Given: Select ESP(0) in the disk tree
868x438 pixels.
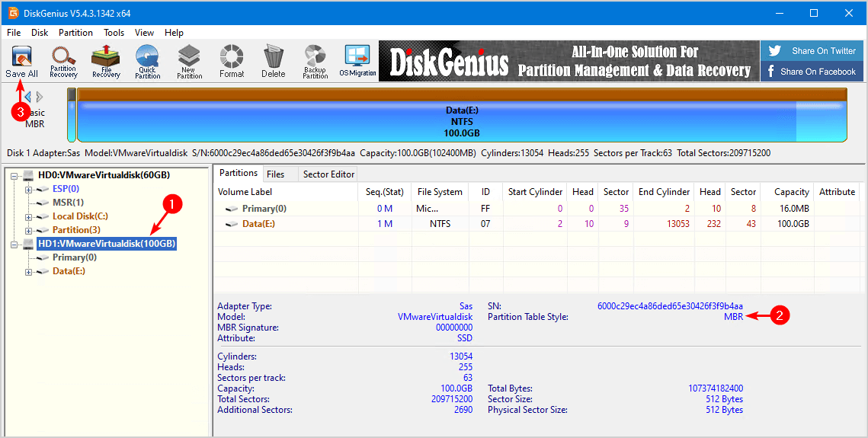Looking at the screenshot, I should (66, 189).
